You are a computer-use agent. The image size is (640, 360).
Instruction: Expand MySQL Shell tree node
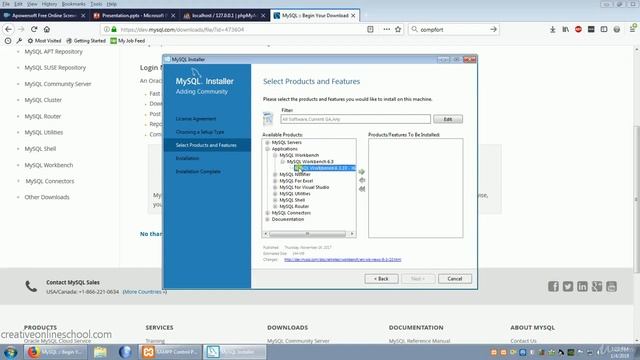coord(275,200)
